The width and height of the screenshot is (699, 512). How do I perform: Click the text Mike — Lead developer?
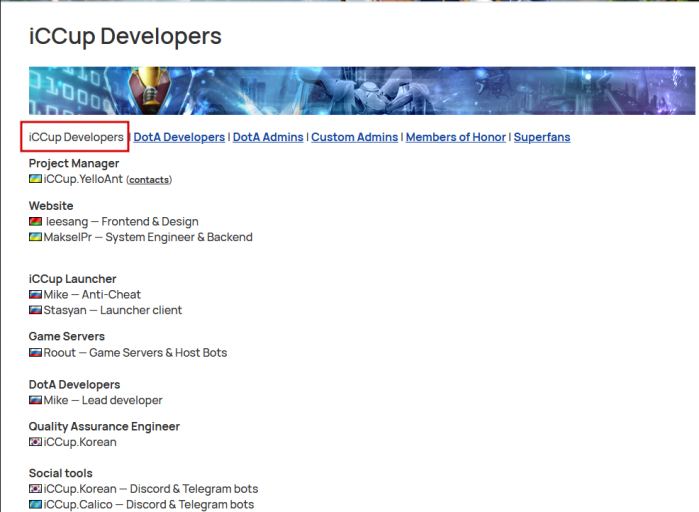(x=103, y=400)
